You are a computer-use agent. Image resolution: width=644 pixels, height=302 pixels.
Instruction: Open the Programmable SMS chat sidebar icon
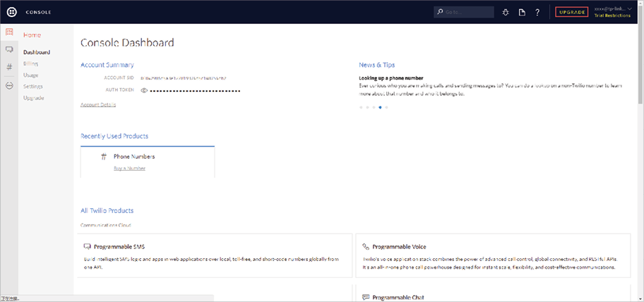9,49
